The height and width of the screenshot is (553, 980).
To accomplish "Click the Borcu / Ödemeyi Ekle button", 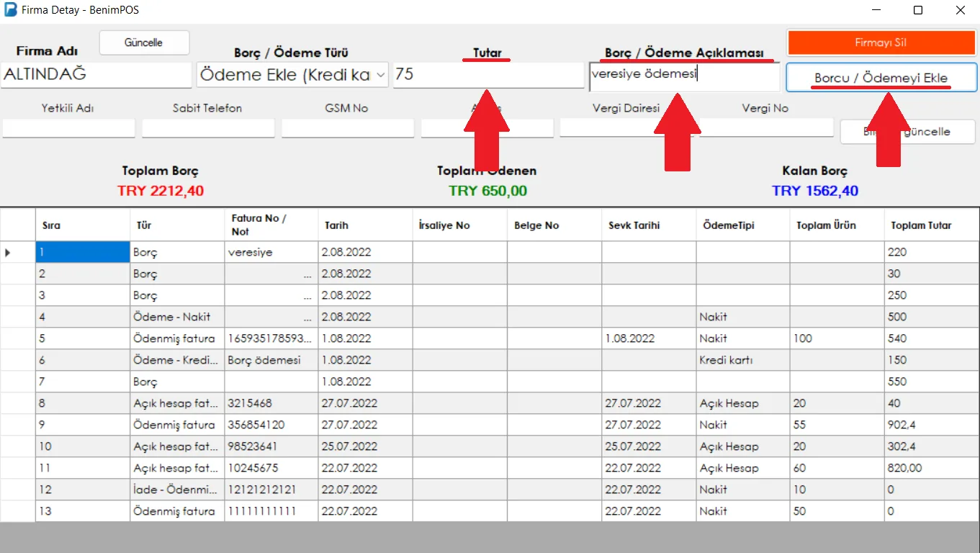I will 881,78.
